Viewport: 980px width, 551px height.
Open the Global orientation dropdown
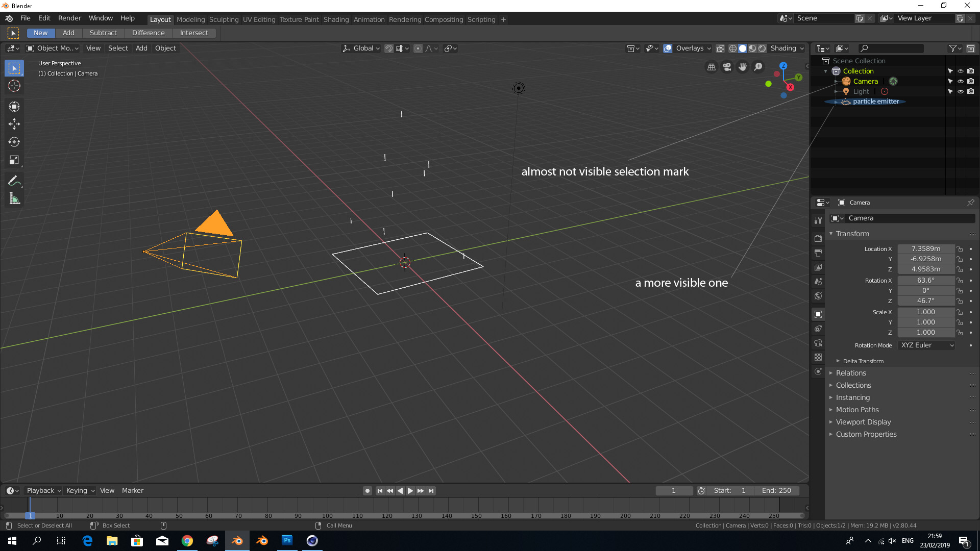pyautogui.click(x=361, y=48)
